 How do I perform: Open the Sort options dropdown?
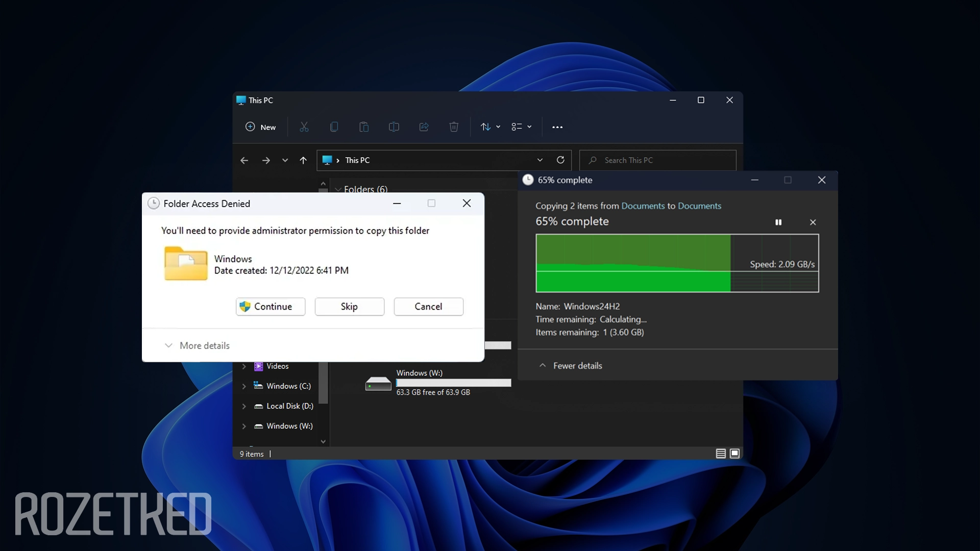tap(490, 127)
